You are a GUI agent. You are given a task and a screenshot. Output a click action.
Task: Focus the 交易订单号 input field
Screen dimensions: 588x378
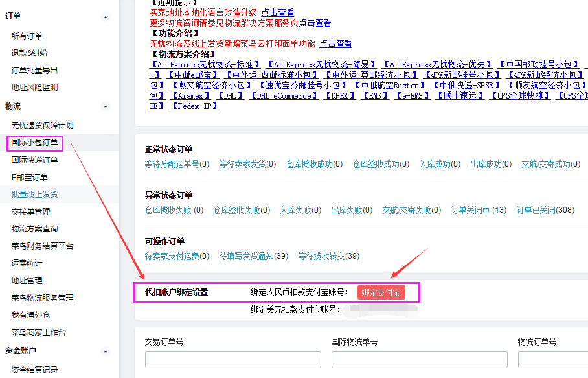(x=233, y=360)
